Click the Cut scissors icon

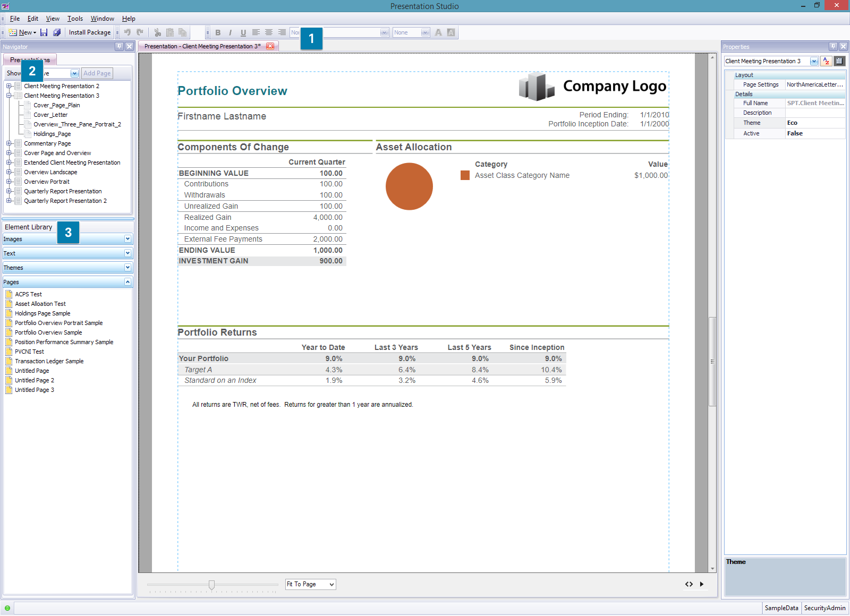point(157,32)
